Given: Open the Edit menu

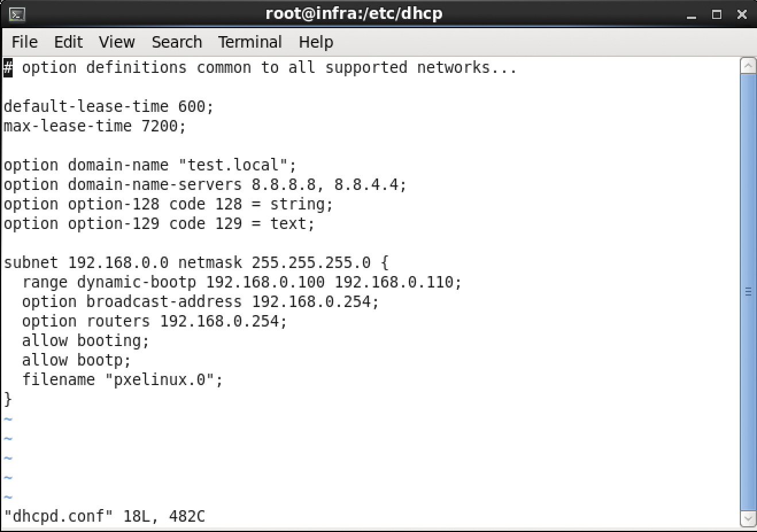Looking at the screenshot, I should click(68, 42).
